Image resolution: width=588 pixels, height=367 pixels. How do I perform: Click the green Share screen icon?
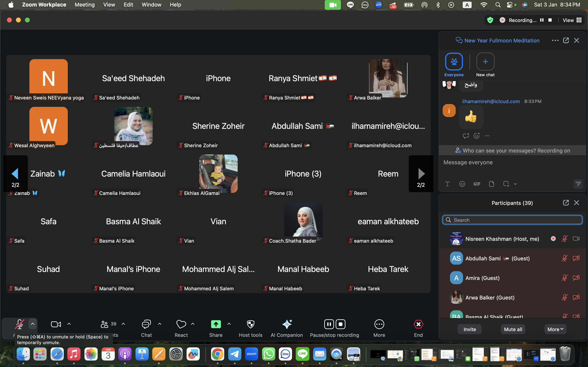[x=216, y=324]
